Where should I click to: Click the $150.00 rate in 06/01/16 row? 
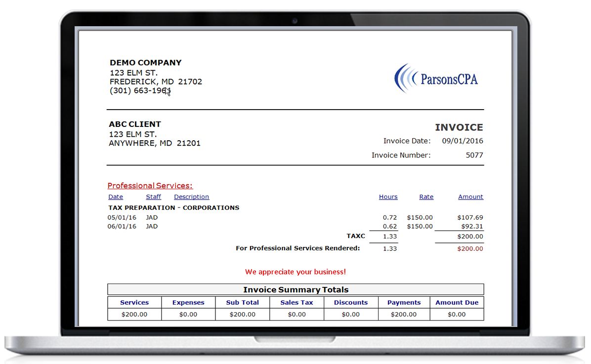[x=420, y=227]
